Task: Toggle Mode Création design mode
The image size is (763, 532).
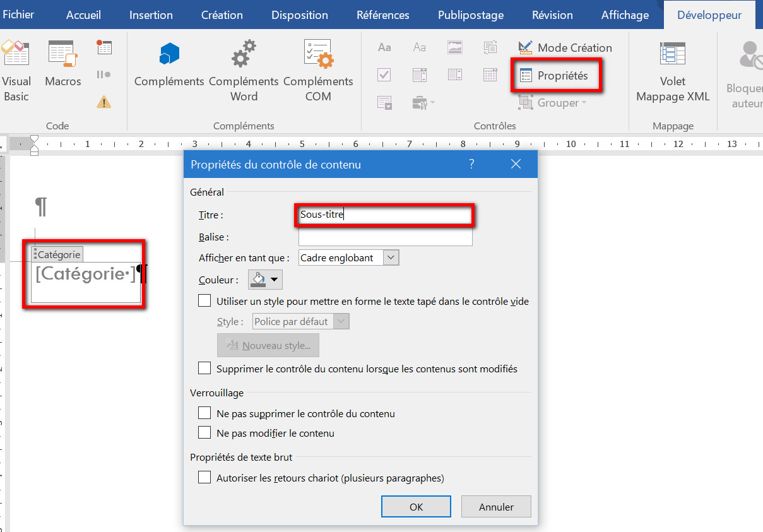Action: [x=565, y=48]
